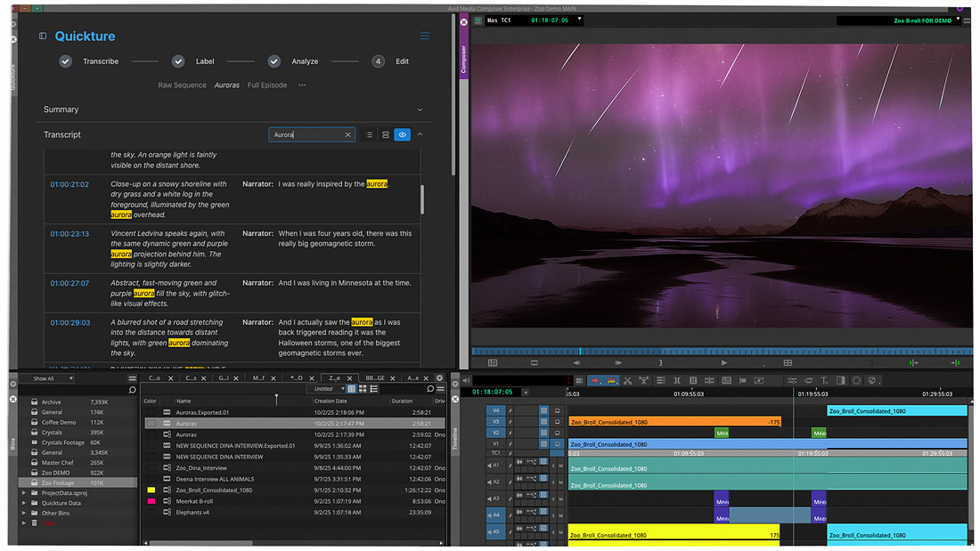Expand the Summary section
The image size is (980, 551).
[x=420, y=110]
